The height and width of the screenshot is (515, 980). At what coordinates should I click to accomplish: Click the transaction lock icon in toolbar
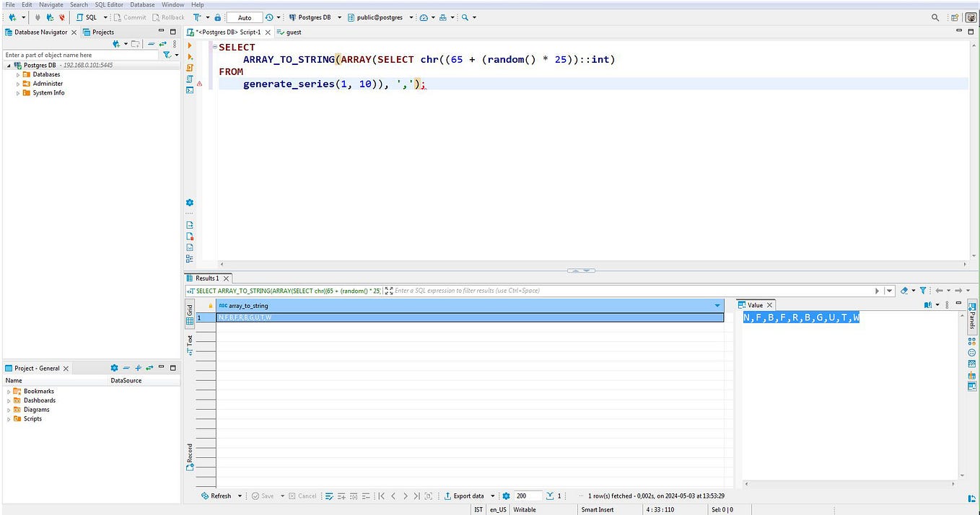tap(218, 17)
